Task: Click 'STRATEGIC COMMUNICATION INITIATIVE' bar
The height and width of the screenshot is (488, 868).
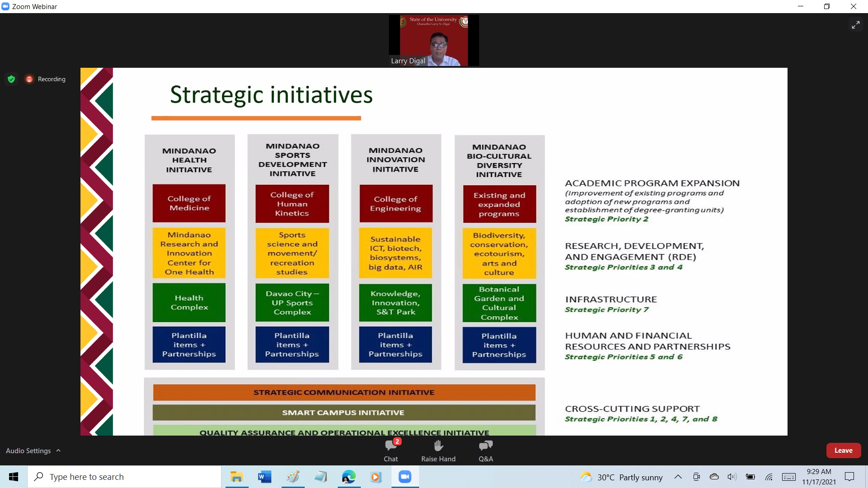Action: [x=344, y=392]
